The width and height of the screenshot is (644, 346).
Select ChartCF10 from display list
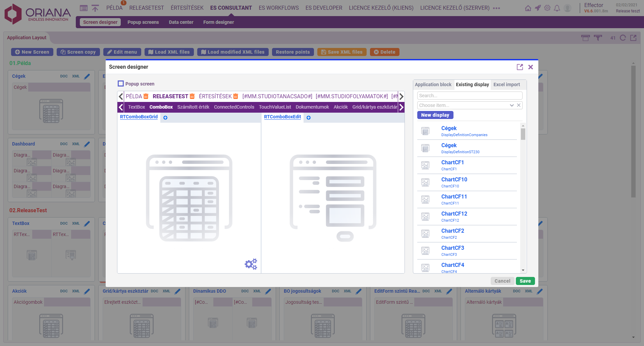point(467,182)
